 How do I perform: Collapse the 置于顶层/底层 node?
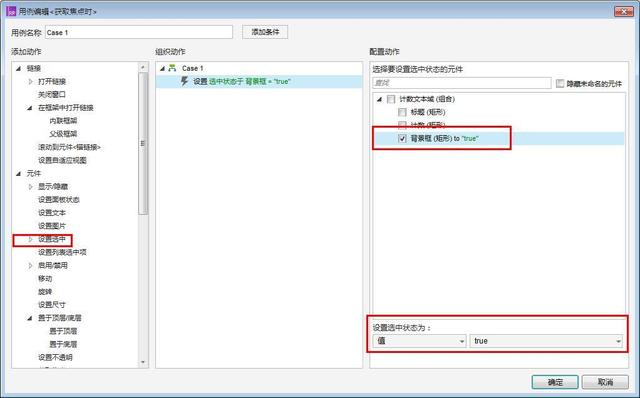(30, 318)
